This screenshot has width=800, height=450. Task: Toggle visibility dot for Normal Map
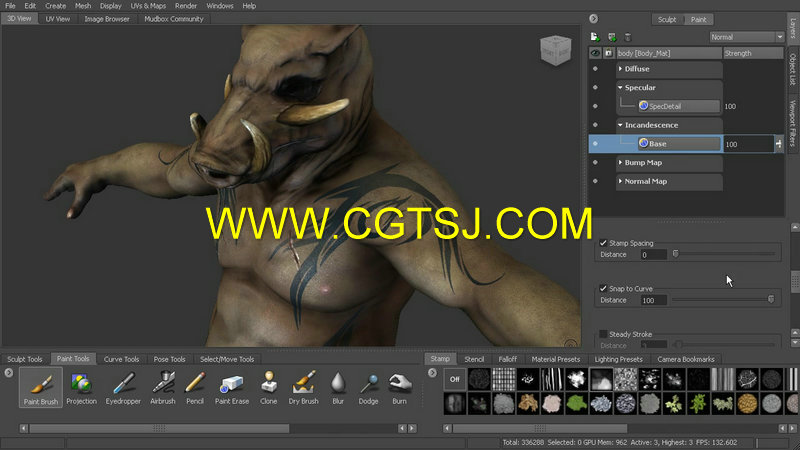(x=595, y=181)
